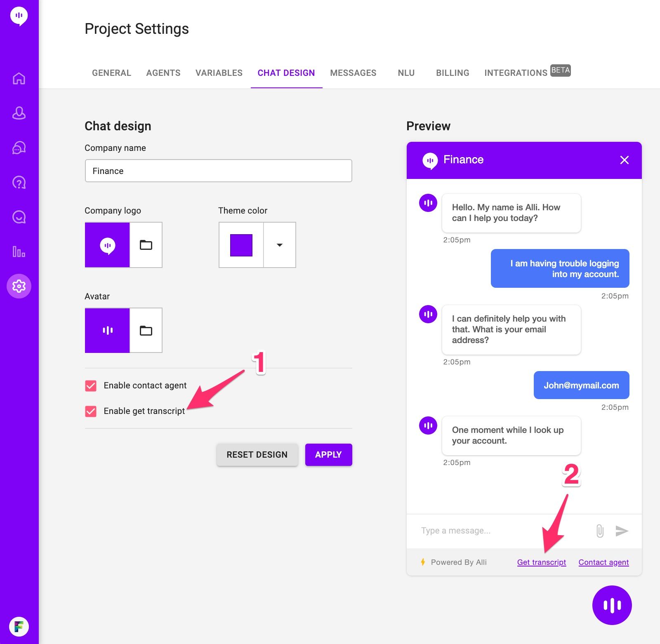
Task: Click the John@mymail.com message bubble
Action: tap(581, 385)
